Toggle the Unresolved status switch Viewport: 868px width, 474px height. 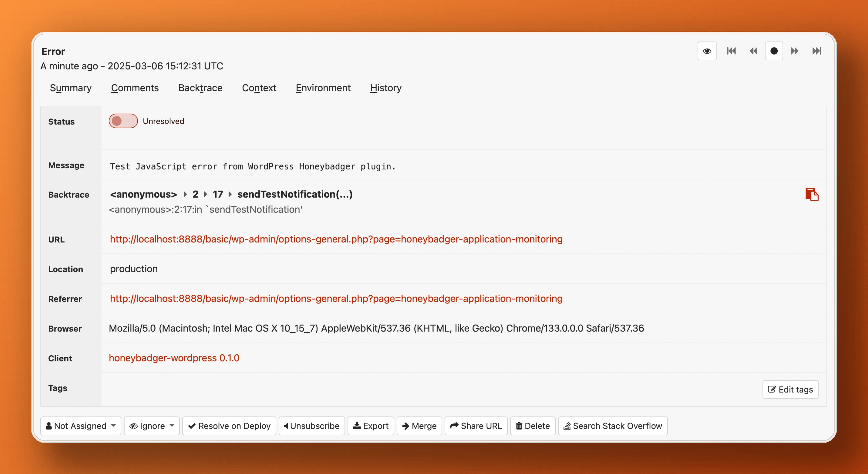point(123,121)
